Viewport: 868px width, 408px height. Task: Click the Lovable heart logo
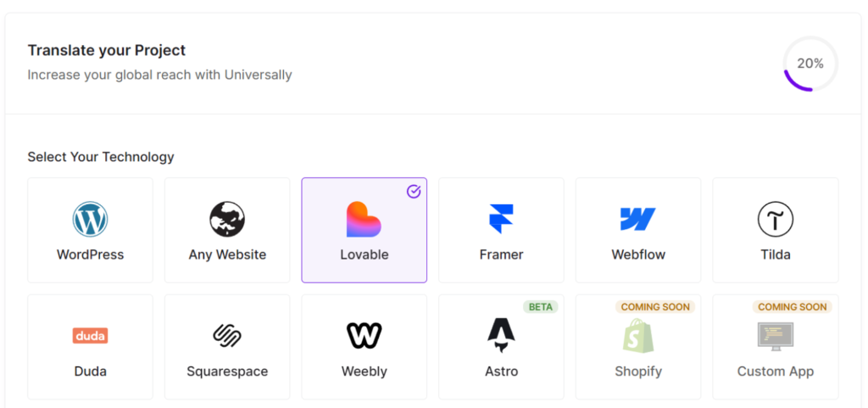[x=364, y=219]
